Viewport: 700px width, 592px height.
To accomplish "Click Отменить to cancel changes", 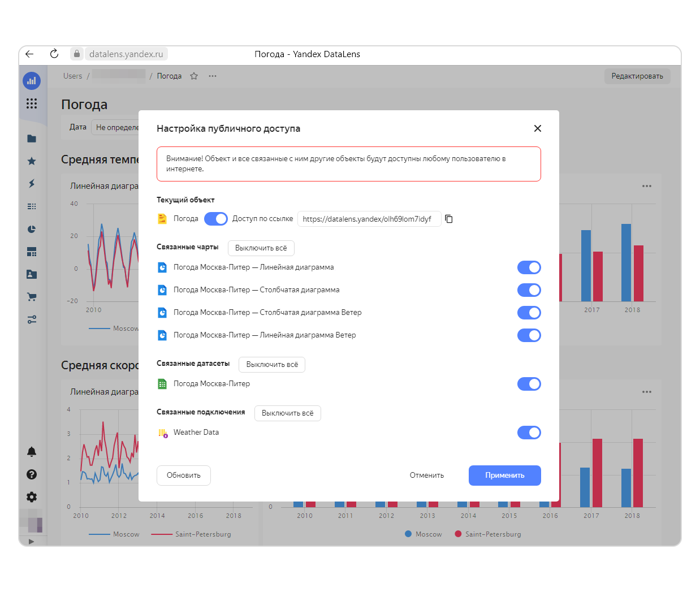I will 427,476.
